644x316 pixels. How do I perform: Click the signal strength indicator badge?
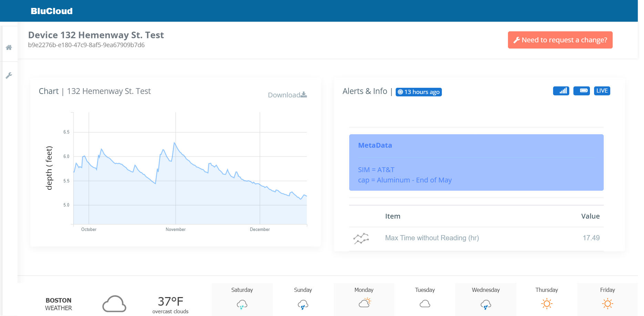point(561,91)
